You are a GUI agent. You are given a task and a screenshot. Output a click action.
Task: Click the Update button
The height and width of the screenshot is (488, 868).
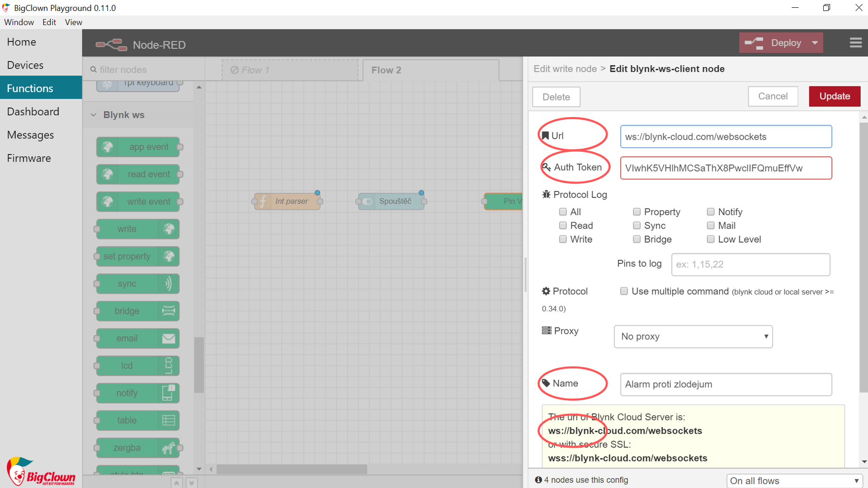click(x=835, y=96)
